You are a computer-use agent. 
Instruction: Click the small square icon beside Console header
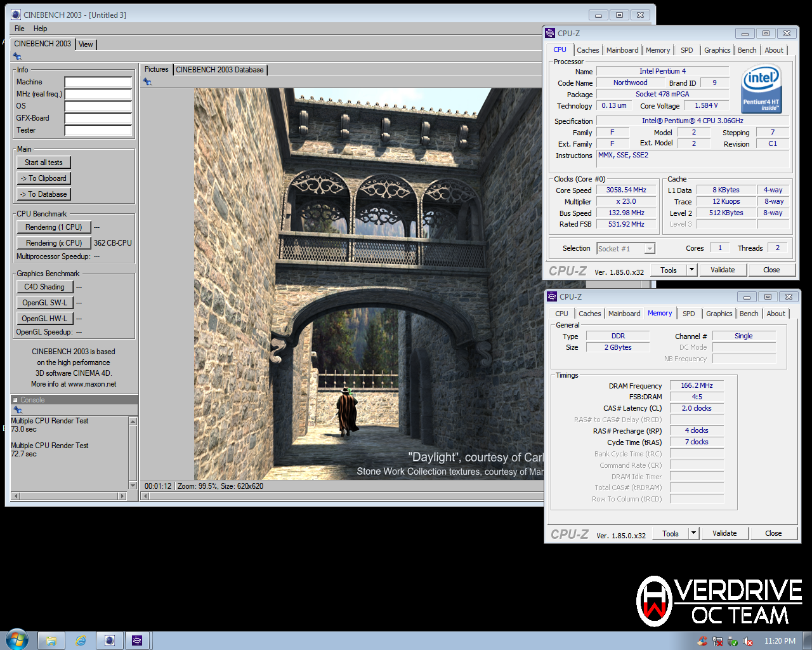(x=15, y=400)
